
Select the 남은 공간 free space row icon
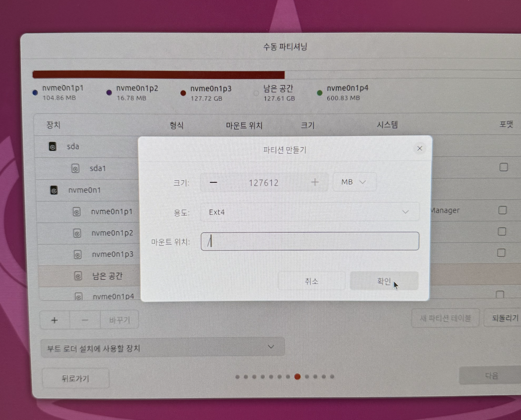[78, 276]
